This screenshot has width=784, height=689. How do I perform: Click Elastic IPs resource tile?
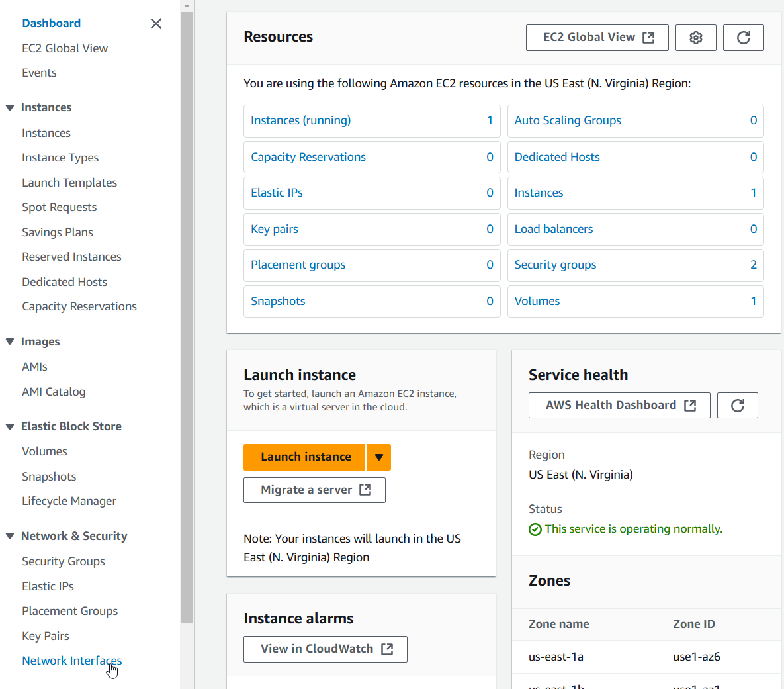[372, 193]
